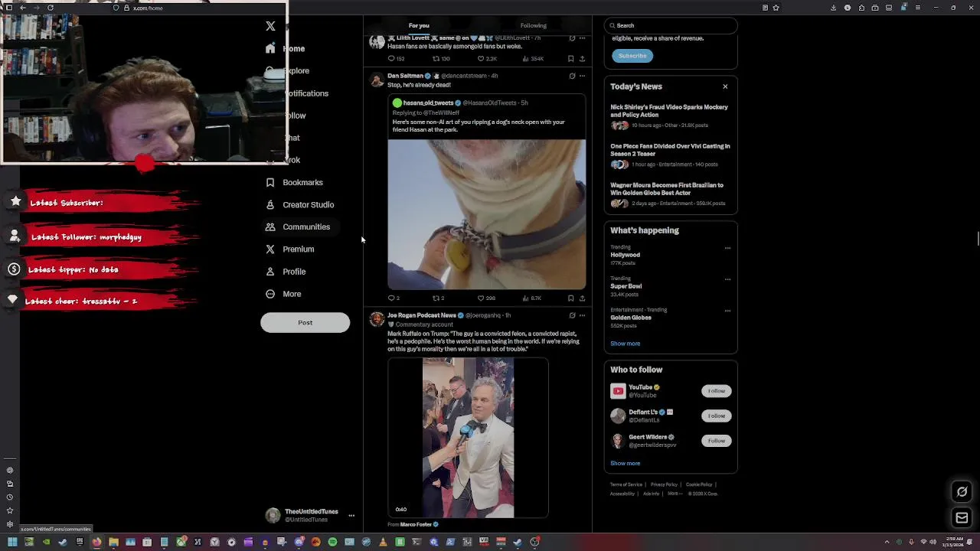
Task: Open Dan Saltman's profile avatar
Action: pos(377,80)
